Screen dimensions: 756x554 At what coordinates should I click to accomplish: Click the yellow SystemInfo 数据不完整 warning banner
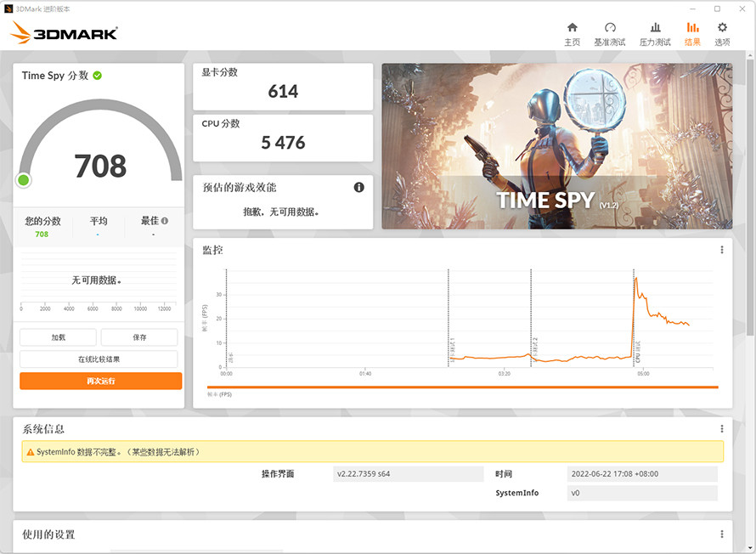coord(372,452)
